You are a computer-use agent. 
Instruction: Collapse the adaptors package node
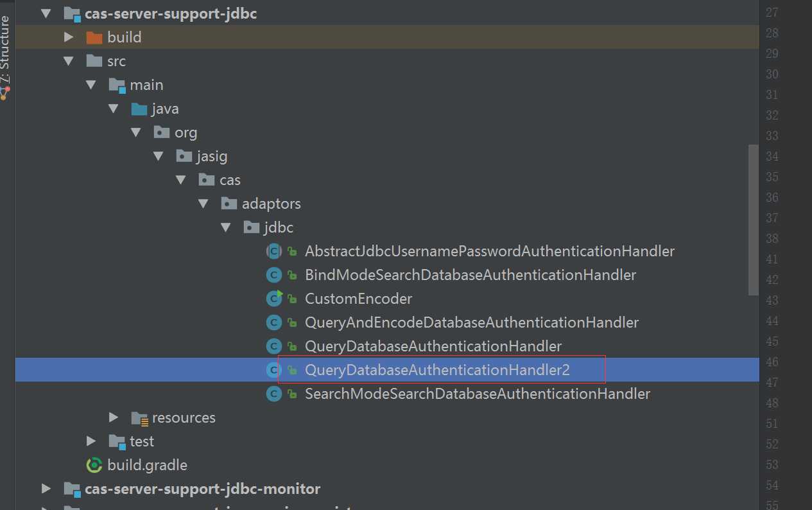click(x=203, y=204)
